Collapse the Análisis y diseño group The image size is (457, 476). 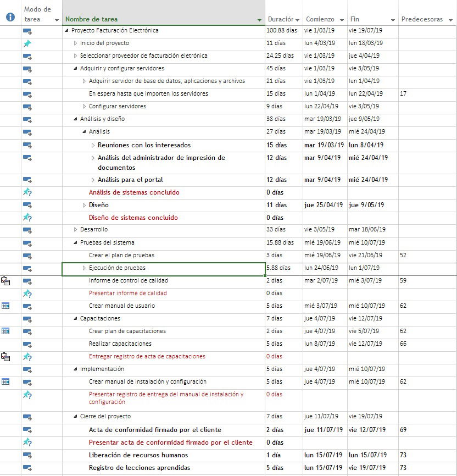[x=76, y=119]
